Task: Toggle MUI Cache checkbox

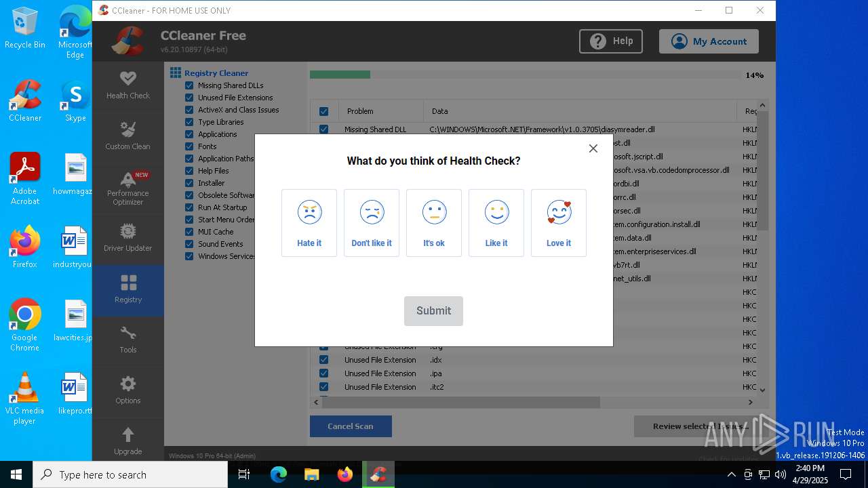Action: (x=189, y=232)
